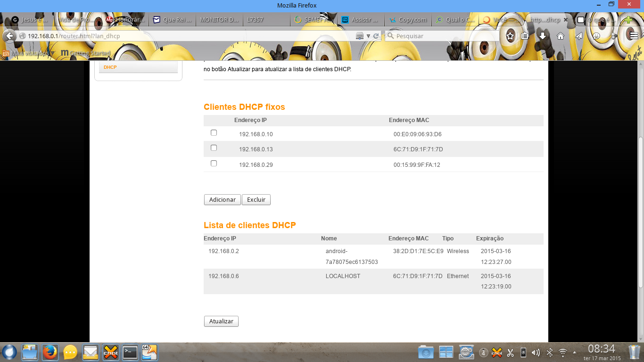Switch to the L7357 tab

pos(266,20)
